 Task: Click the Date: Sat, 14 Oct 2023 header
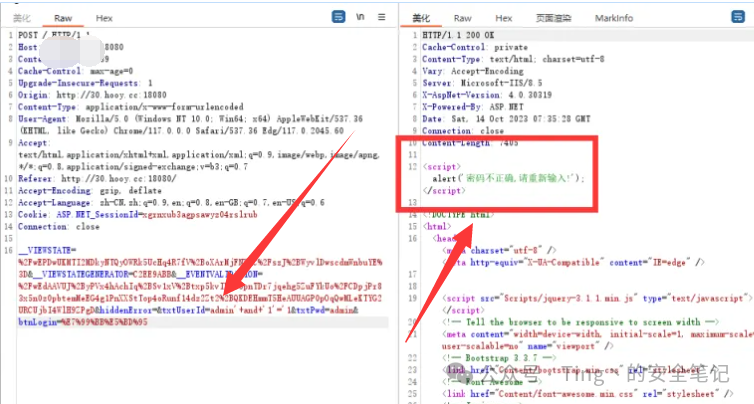click(x=506, y=119)
